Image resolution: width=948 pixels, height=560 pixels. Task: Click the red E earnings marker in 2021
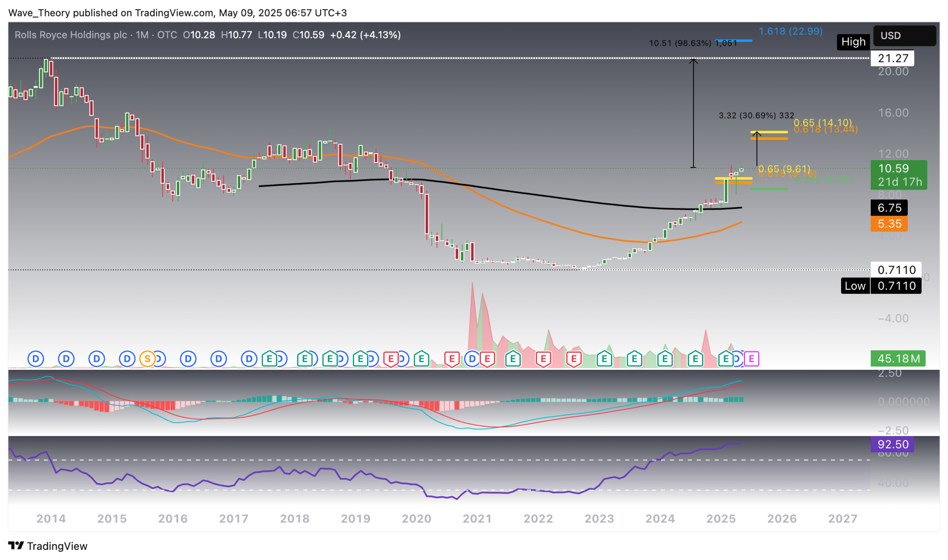(486, 358)
